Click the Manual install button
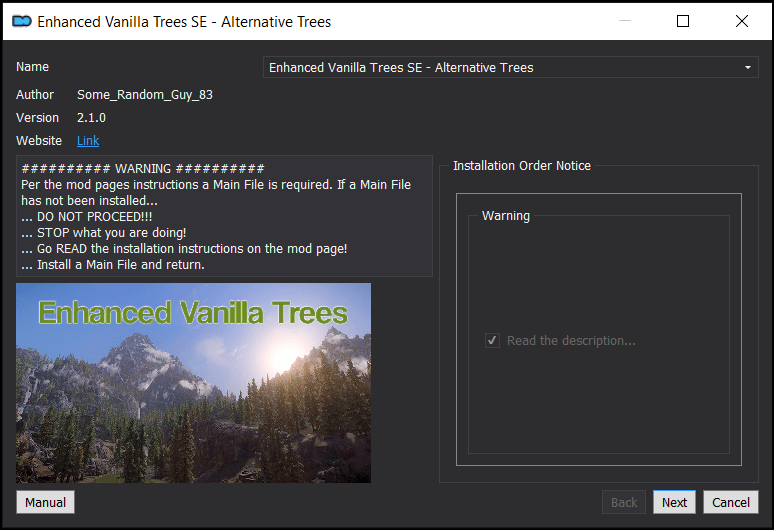This screenshot has height=530, width=774. [45, 502]
